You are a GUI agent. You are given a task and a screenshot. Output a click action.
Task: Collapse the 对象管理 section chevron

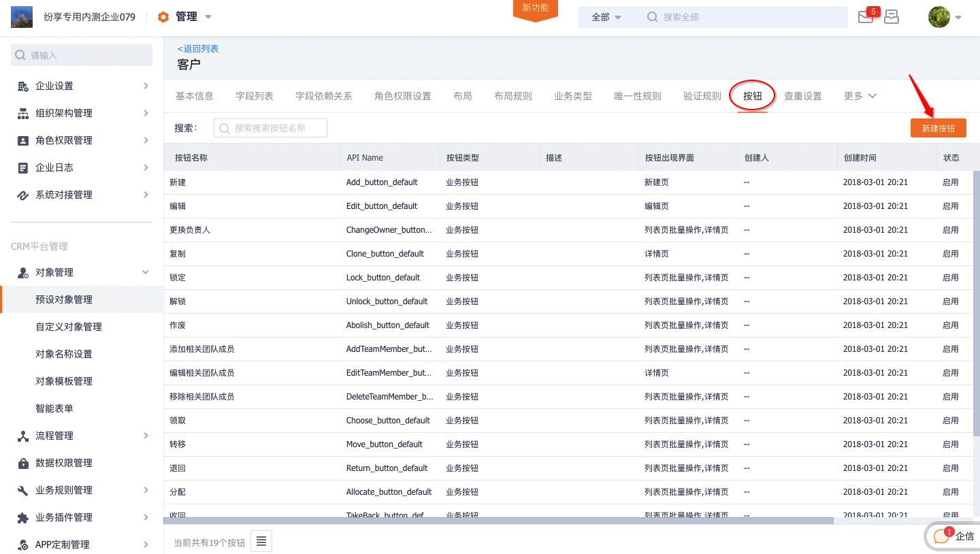point(146,272)
